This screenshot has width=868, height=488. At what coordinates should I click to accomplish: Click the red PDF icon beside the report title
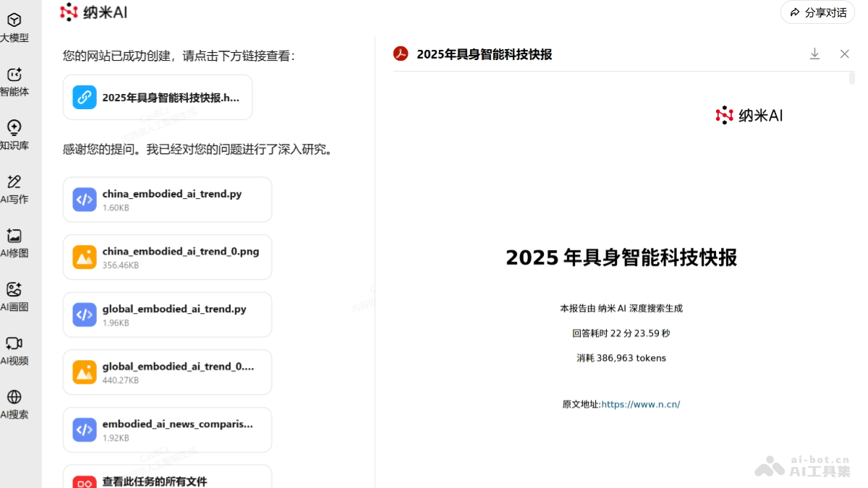(400, 53)
